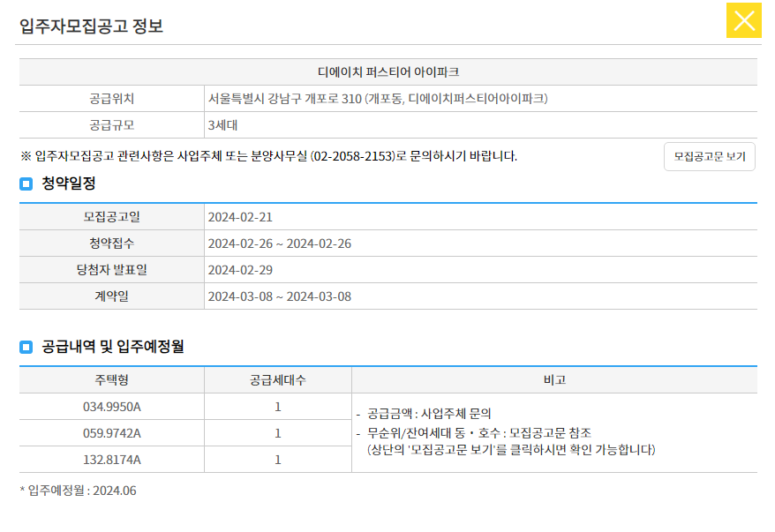This screenshot has width=775, height=532.
Task: Click the 청약접수 label cell
Action: coord(112,244)
